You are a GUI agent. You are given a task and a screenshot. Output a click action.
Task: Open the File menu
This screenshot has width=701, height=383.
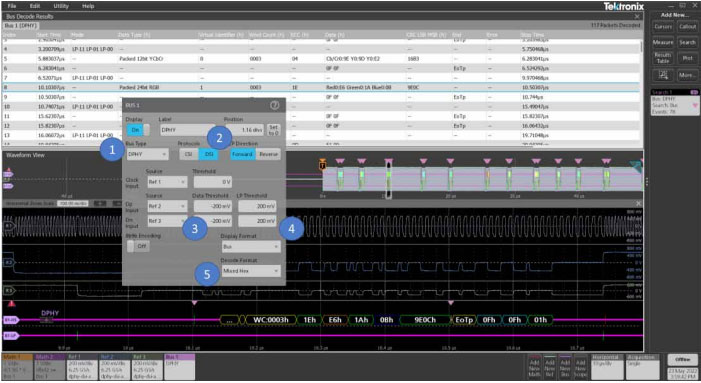point(12,6)
